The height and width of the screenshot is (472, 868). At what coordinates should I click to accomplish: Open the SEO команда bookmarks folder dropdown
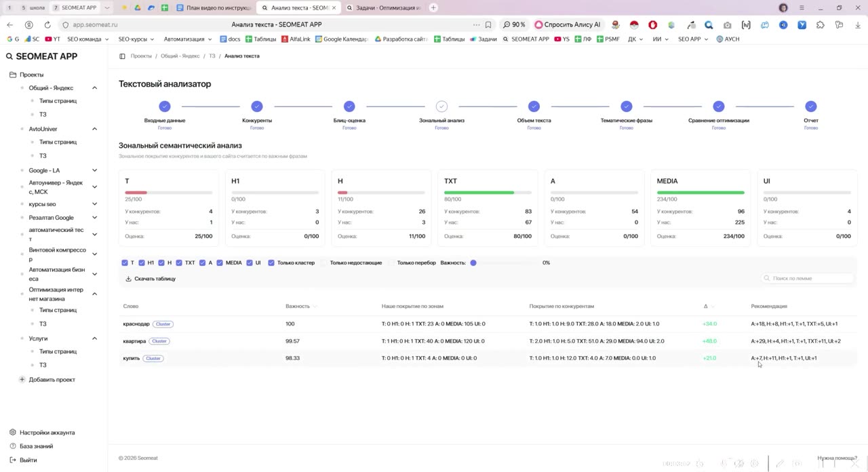point(88,39)
